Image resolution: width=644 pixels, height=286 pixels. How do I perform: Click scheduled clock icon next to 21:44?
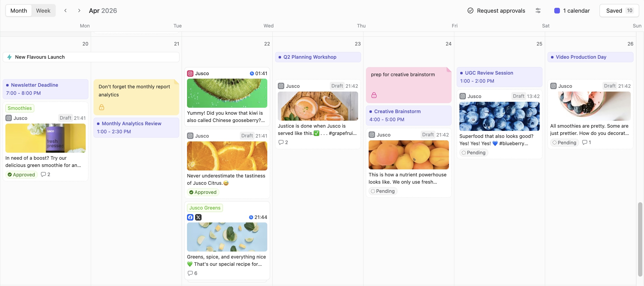251,217
